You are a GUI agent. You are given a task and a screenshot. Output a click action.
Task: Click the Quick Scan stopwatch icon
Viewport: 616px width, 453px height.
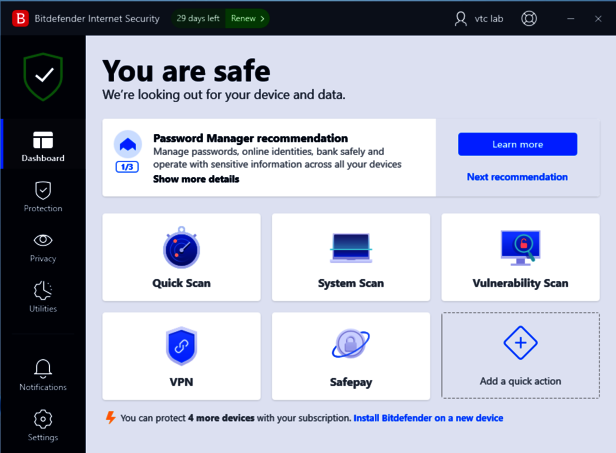click(x=181, y=247)
